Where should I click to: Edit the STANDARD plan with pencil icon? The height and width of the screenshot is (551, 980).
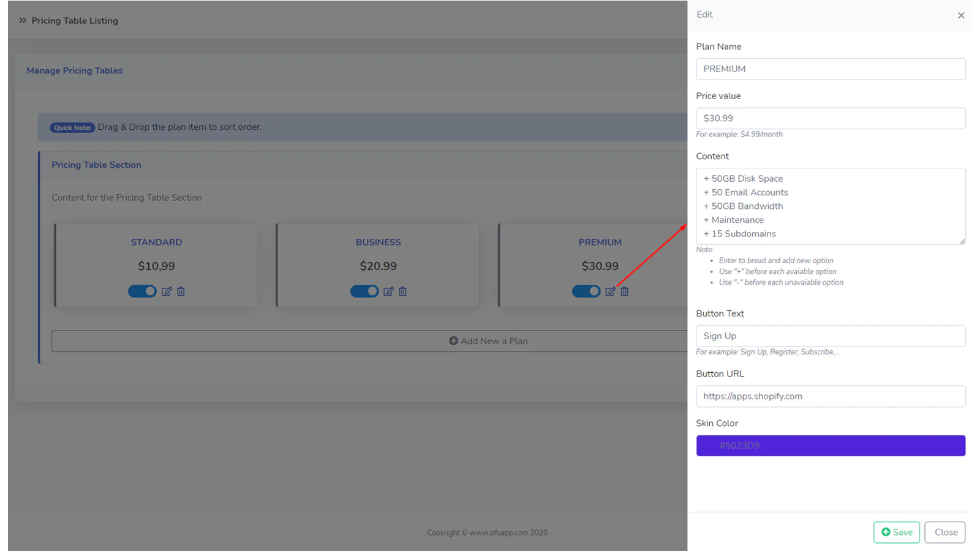click(x=167, y=291)
